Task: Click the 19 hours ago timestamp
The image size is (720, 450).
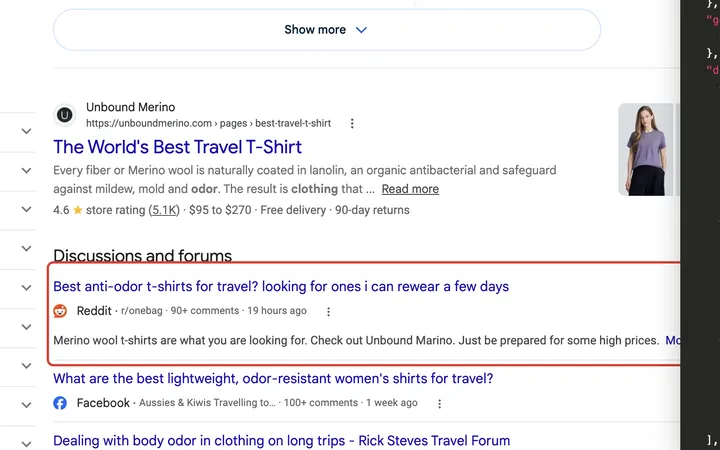Action: point(277,311)
